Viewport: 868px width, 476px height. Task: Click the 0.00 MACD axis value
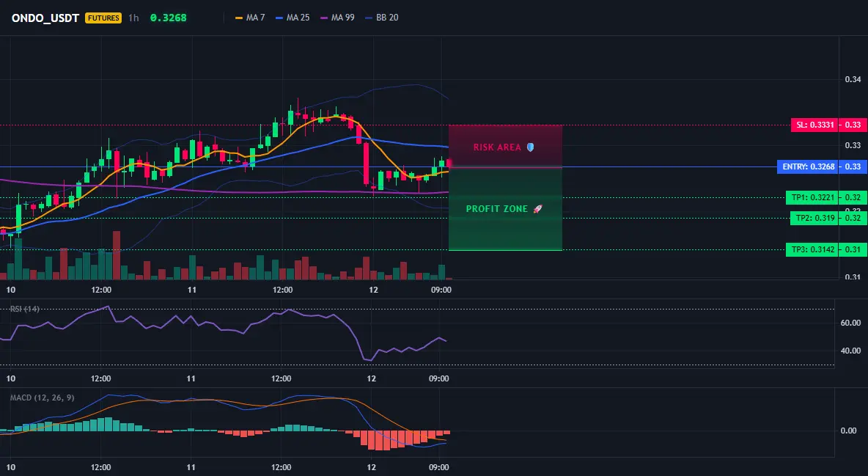coord(849,431)
